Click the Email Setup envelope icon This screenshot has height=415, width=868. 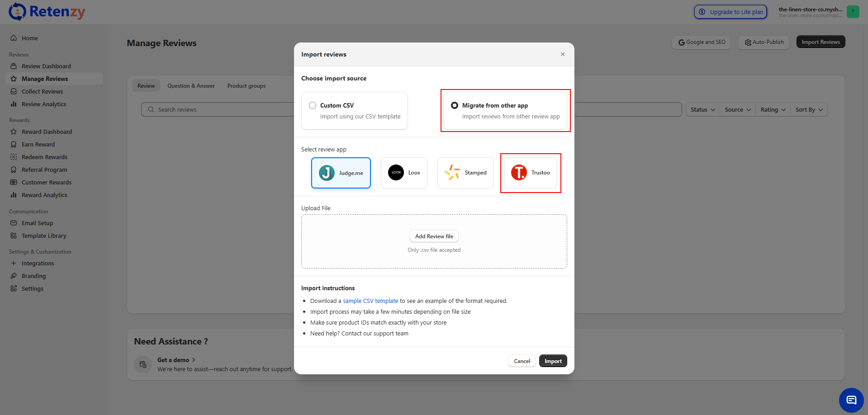[14, 223]
